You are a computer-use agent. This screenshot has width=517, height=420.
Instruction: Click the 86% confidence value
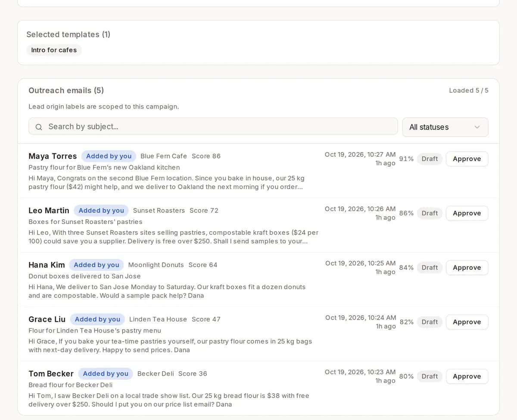(x=406, y=213)
